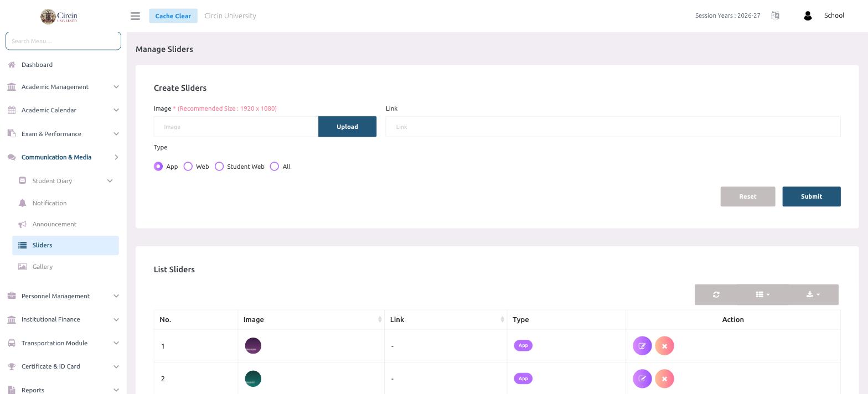Click the Gallery image icon

click(x=22, y=267)
